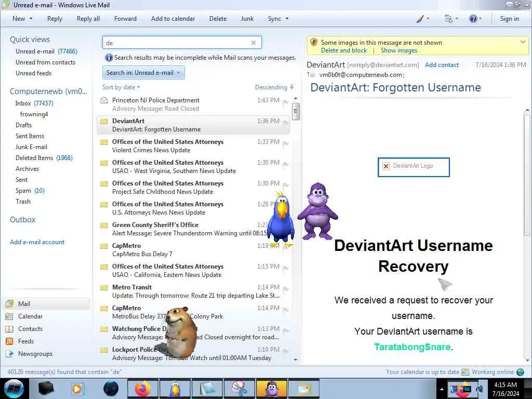
Task: Open the paintbrush colorize toolbar icon
Action: [x=420, y=19]
